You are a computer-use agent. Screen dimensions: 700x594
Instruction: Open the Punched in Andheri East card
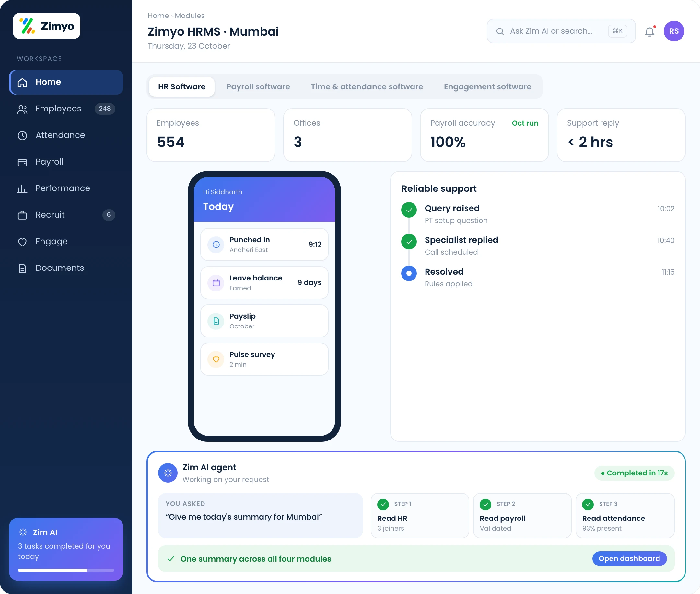[264, 245]
